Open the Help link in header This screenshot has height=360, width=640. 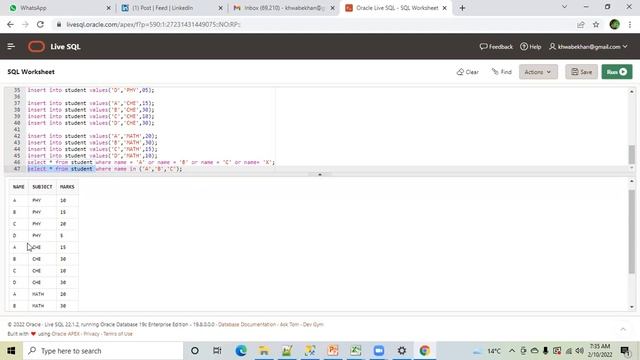click(x=531, y=47)
